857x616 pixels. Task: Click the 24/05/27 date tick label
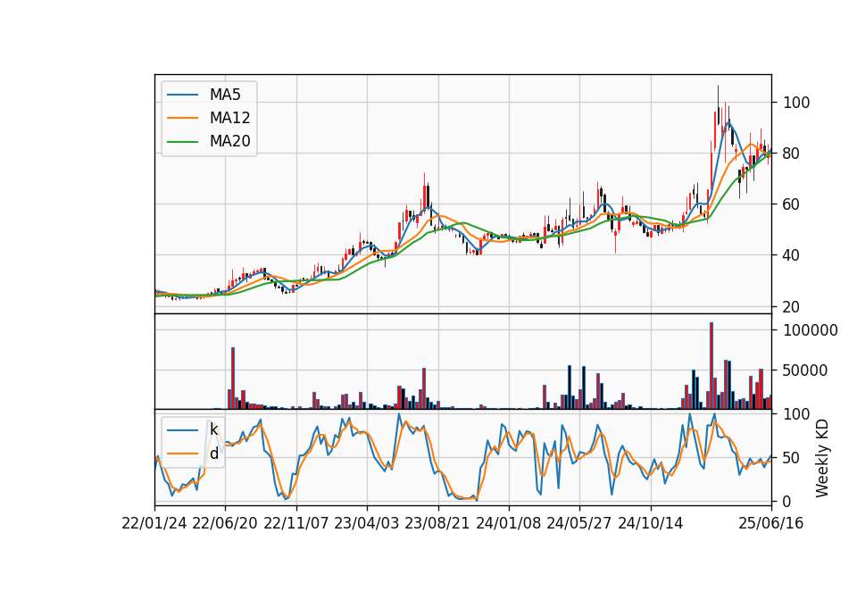(579, 524)
